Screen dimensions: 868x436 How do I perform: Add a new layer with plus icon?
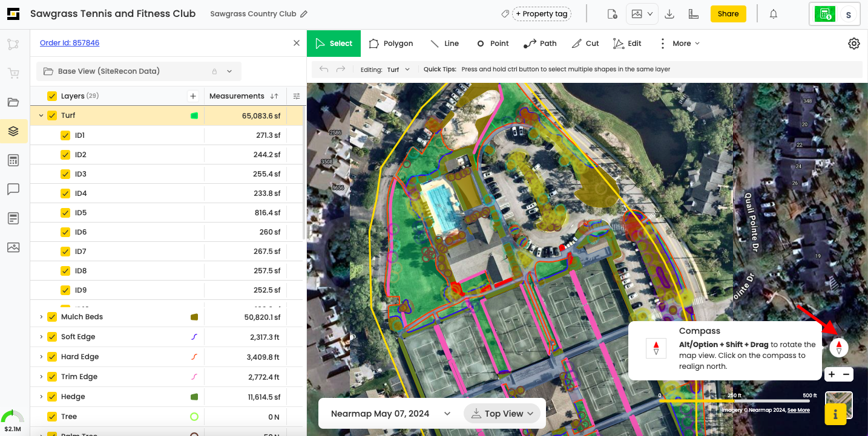[192, 96]
